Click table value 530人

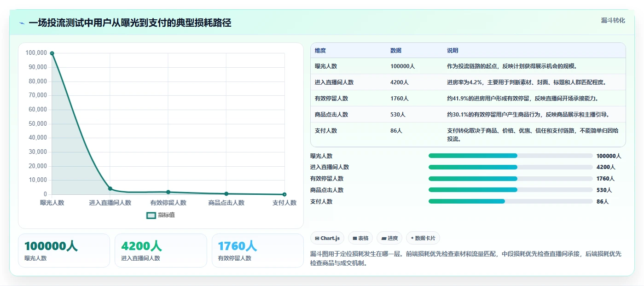pyautogui.click(x=398, y=115)
